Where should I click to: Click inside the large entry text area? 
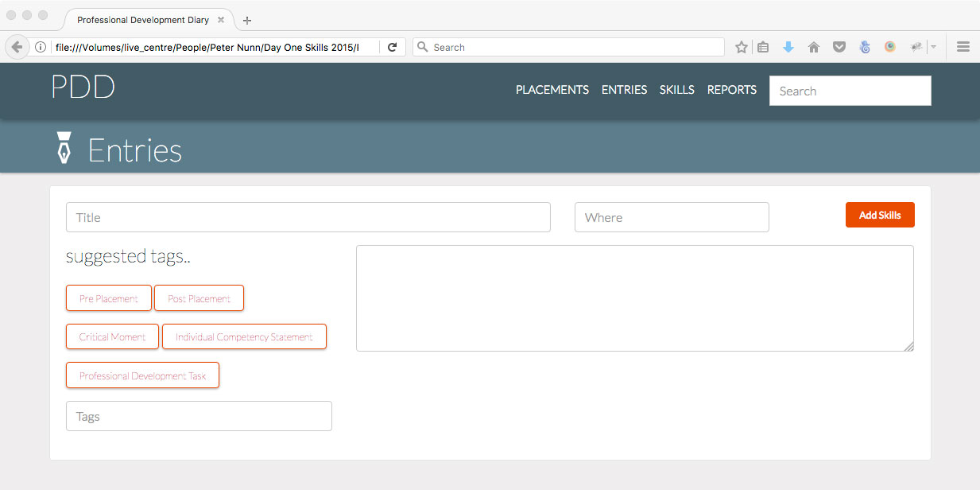635,298
